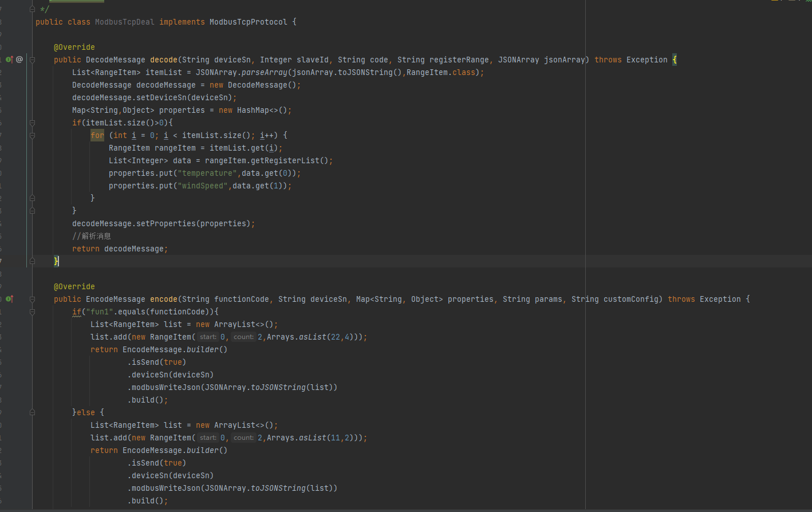The height and width of the screenshot is (512, 812).
Task: Collapse the decode method fold marker
Action: pos(33,60)
